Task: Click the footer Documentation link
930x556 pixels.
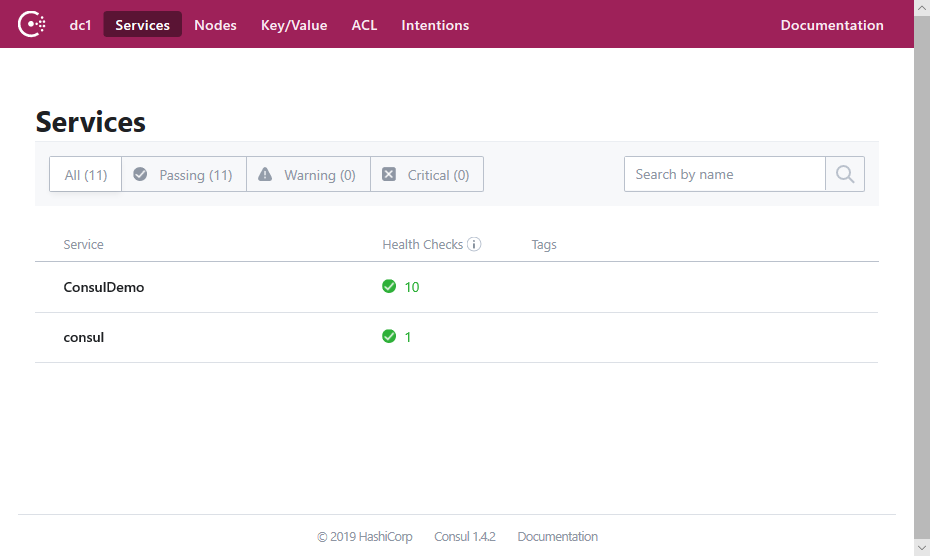Action: tap(557, 537)
